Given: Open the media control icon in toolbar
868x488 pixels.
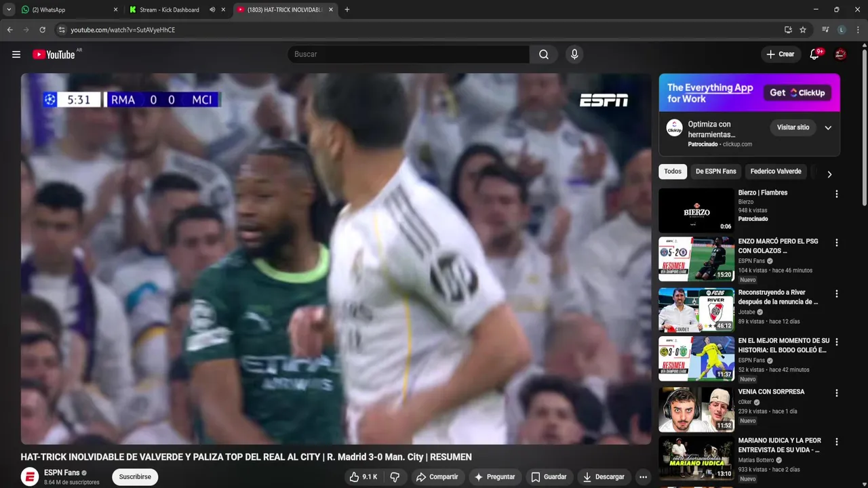Looking at the screenshot, I should pyautogui.click(x=825, y=30).
